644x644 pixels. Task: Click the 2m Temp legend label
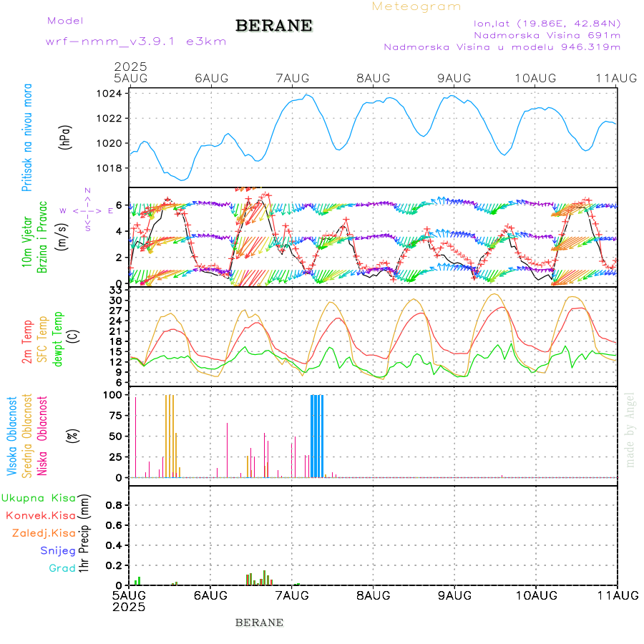[27, 343]
